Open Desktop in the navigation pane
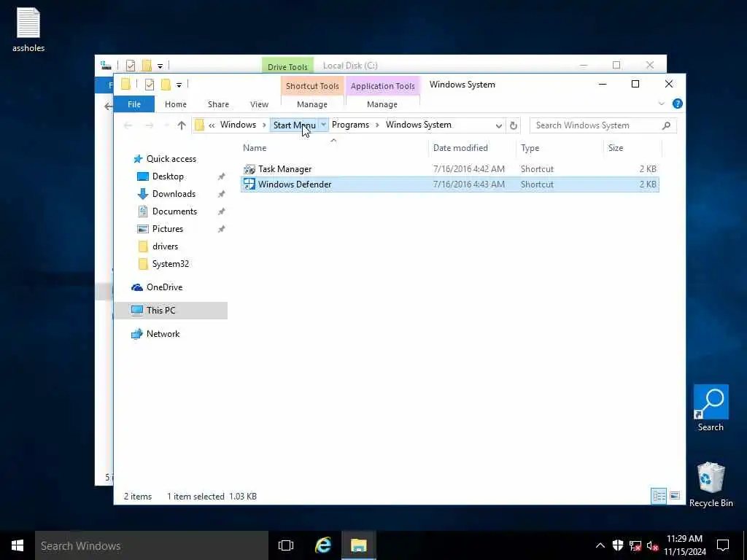The image size is (747, 560). (168, 176)
